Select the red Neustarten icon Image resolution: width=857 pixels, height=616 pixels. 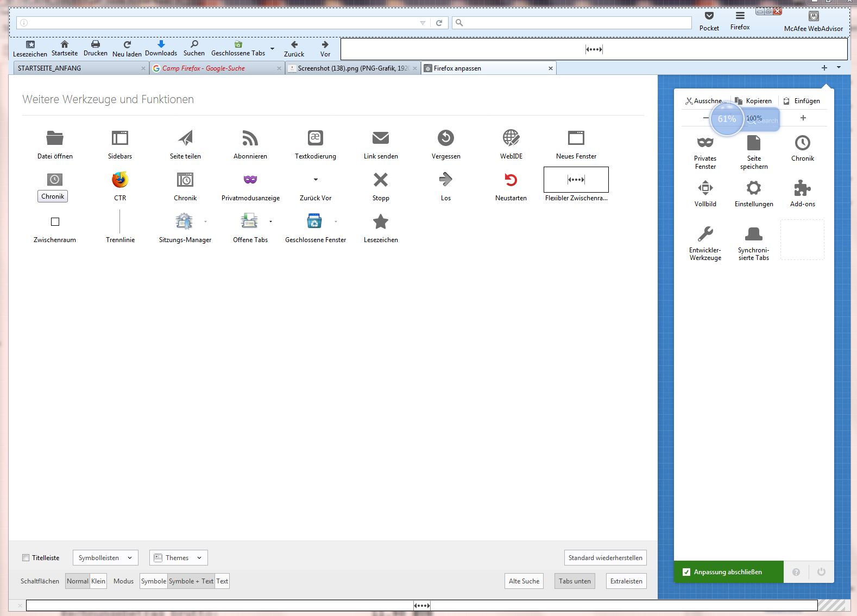click(511, 180)
